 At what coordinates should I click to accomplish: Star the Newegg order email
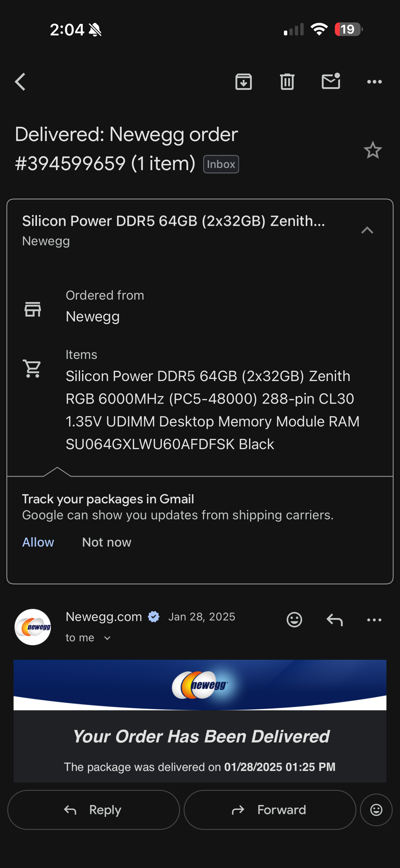click(373, 150)
